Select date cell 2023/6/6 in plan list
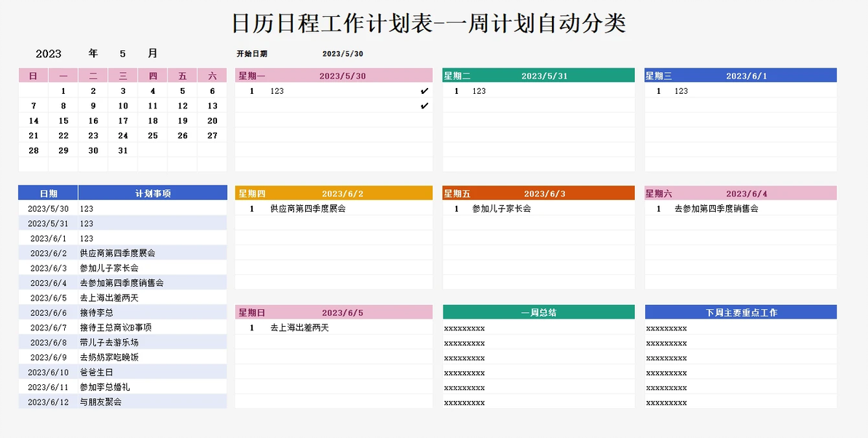Screen dimensions: 868x438 (48, 312)
